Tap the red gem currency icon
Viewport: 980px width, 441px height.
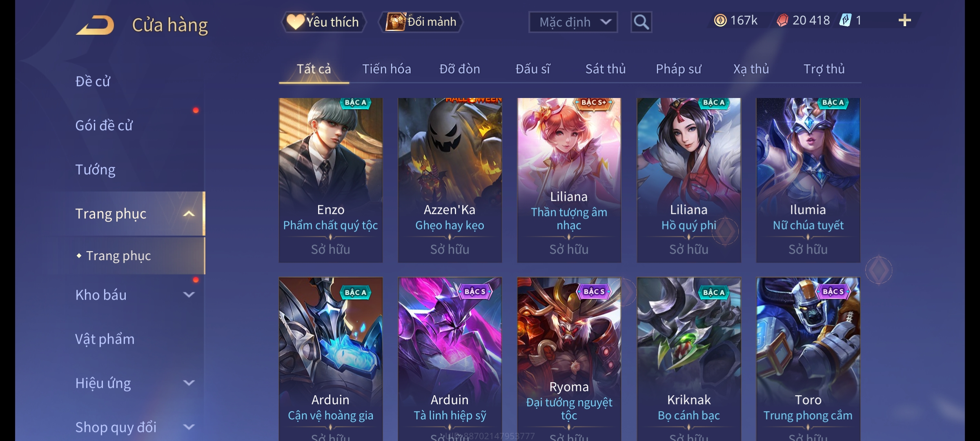(782, 20)
